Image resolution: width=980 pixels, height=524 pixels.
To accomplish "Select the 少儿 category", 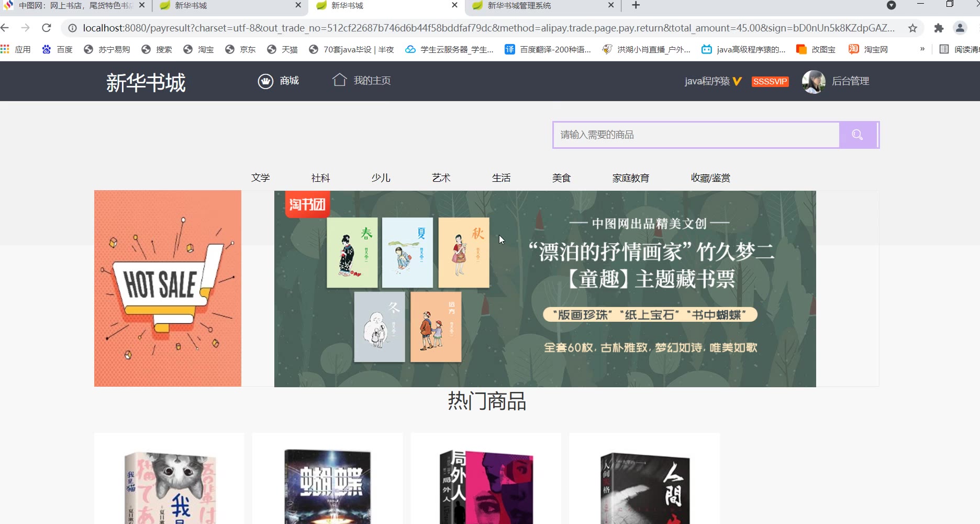I will point(381,178).
